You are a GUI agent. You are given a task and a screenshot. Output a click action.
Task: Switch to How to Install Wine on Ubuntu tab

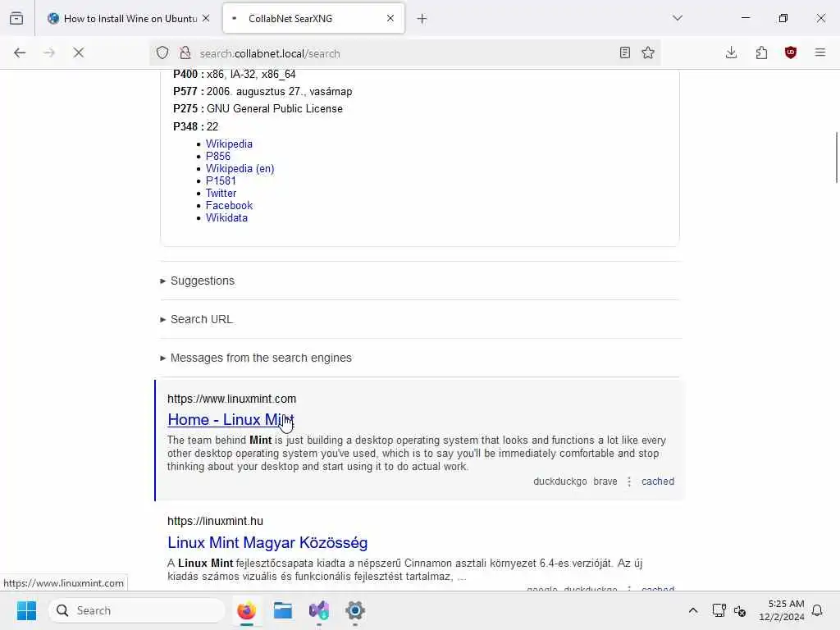pyautogui.click(x=129, y=19)
